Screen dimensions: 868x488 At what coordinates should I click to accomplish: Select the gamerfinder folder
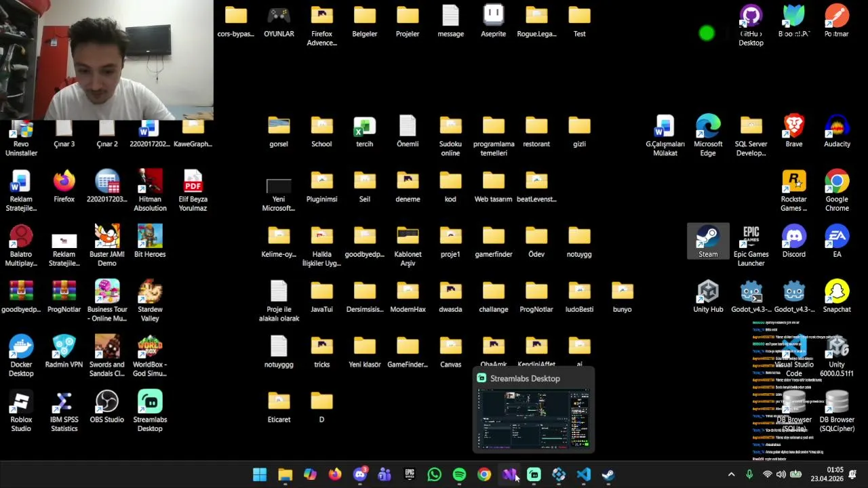pos(494,241)
